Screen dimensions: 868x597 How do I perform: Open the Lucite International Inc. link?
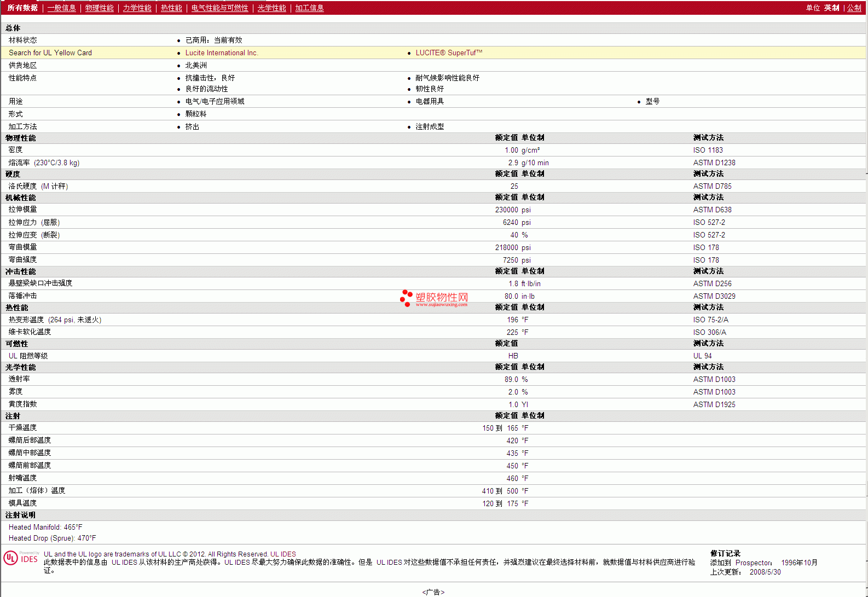(222, 53)
